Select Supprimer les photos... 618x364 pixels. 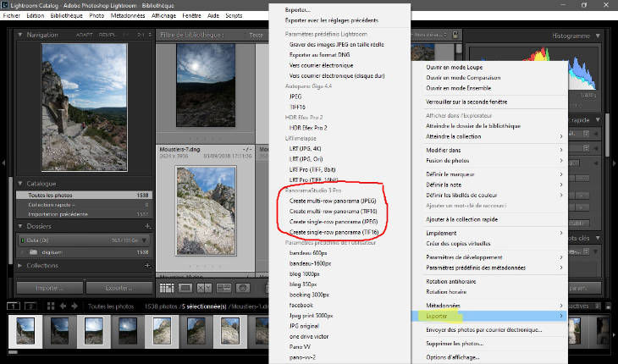(455, 344)
